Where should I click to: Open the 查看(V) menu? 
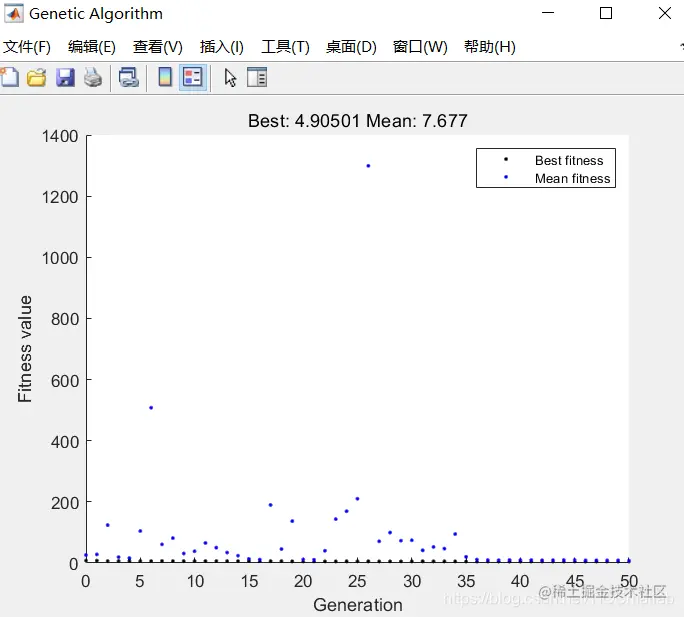pos(157,47)
